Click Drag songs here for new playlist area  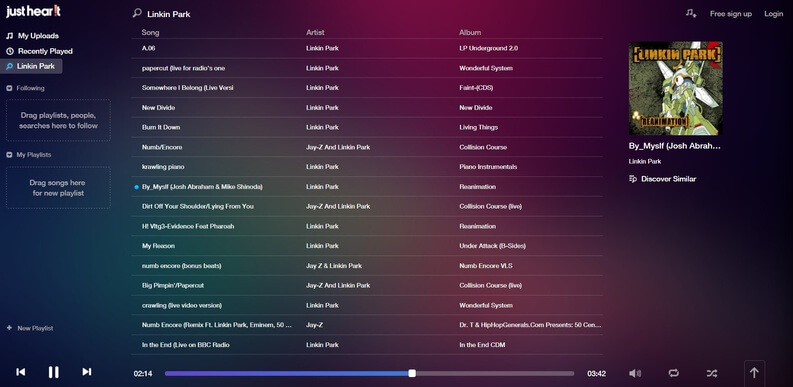(x=58, y=188)
